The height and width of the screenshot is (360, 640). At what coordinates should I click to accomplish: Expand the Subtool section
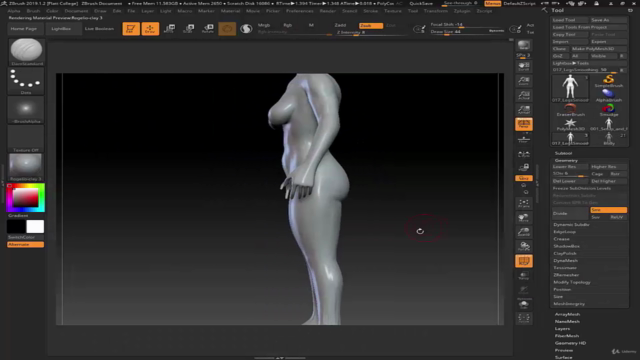click(x=563, y=153)
